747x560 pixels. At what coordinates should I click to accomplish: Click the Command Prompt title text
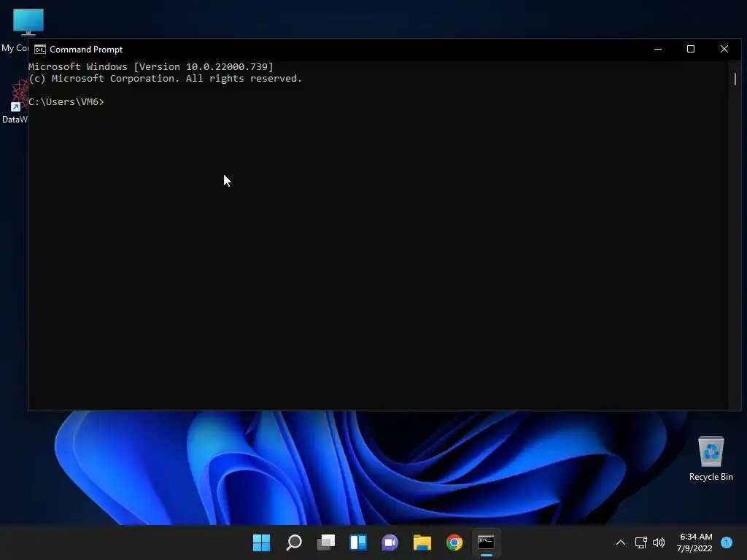(86, 50)
